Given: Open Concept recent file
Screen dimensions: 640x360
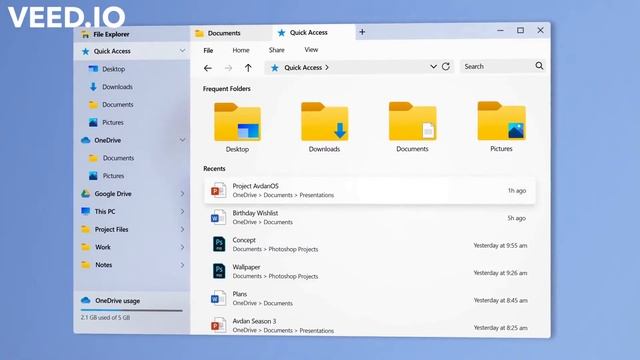Looking at the screenshot, I should pyautogui.click(x=370, y=244).
